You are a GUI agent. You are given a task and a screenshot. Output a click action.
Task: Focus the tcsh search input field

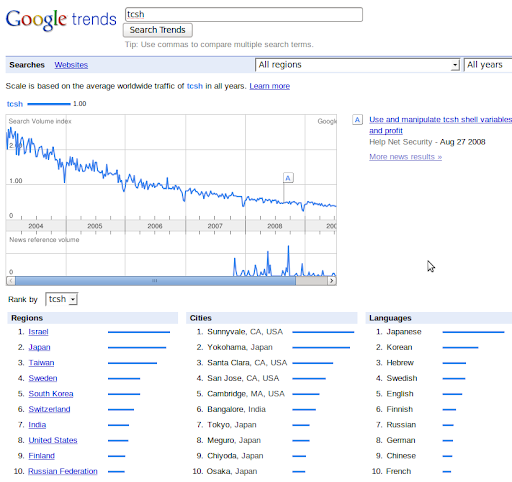click(x=244, y=15)
